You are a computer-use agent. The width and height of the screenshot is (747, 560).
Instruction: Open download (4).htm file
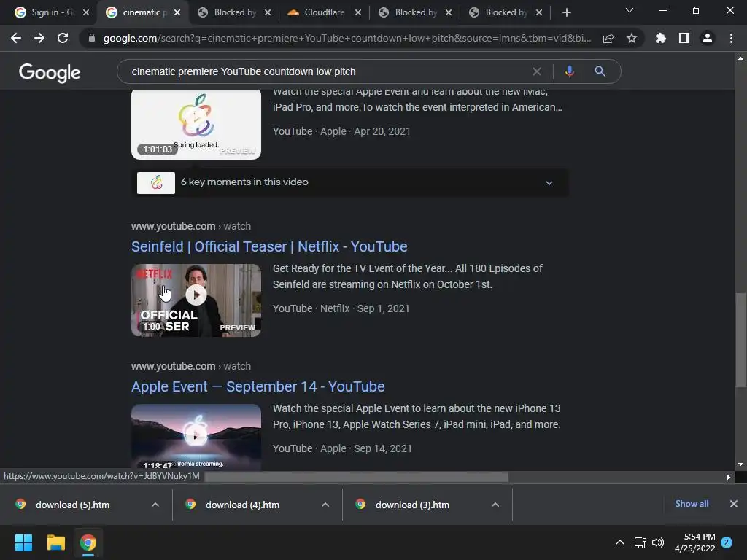tap(242, 505)
